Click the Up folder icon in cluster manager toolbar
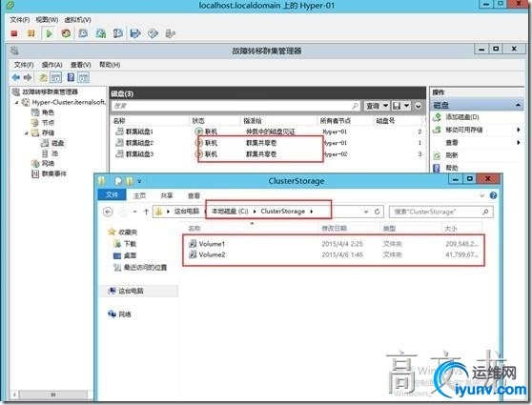 click(43, 78)
